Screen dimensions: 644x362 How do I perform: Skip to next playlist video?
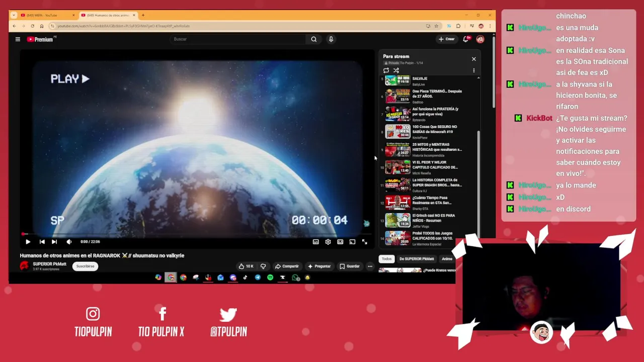[54, 242]
